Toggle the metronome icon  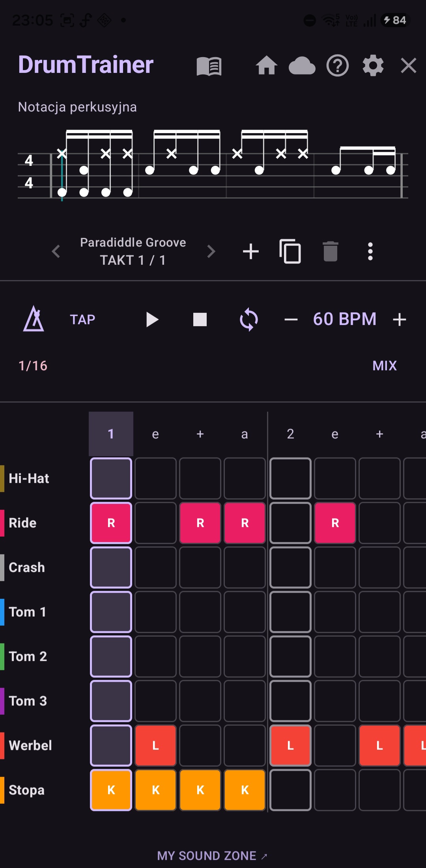coord(34,319)
